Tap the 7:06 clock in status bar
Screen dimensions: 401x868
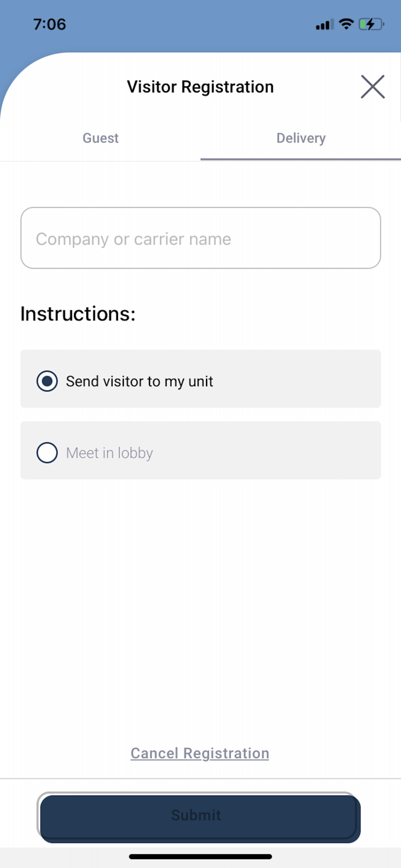(x=49, y=24)
